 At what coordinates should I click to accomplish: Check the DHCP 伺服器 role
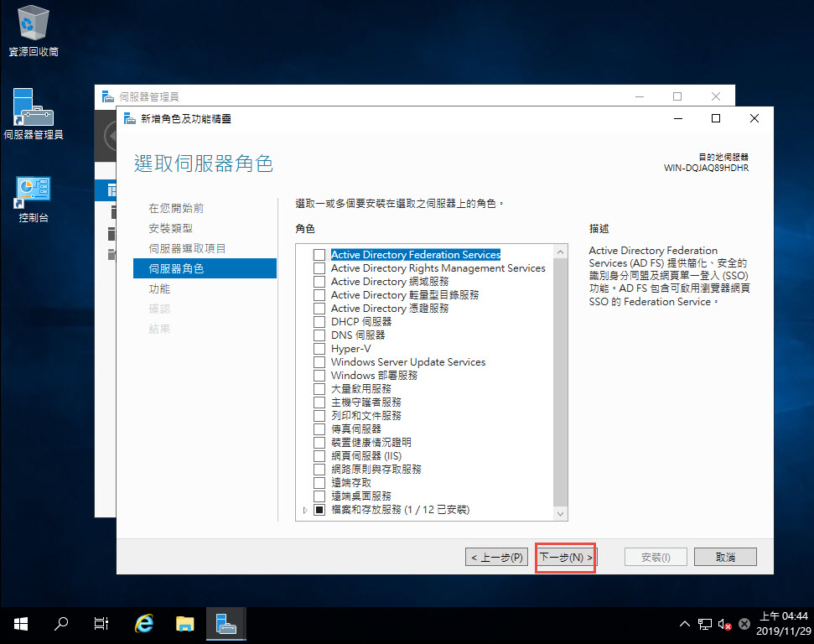coord(319,322)
